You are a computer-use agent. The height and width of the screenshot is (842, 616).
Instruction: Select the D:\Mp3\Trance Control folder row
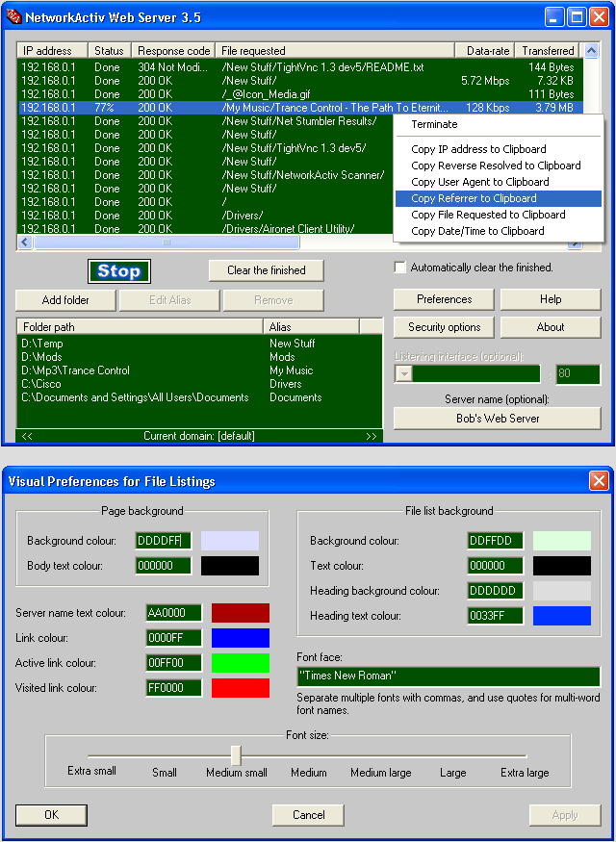click(199, 370)
